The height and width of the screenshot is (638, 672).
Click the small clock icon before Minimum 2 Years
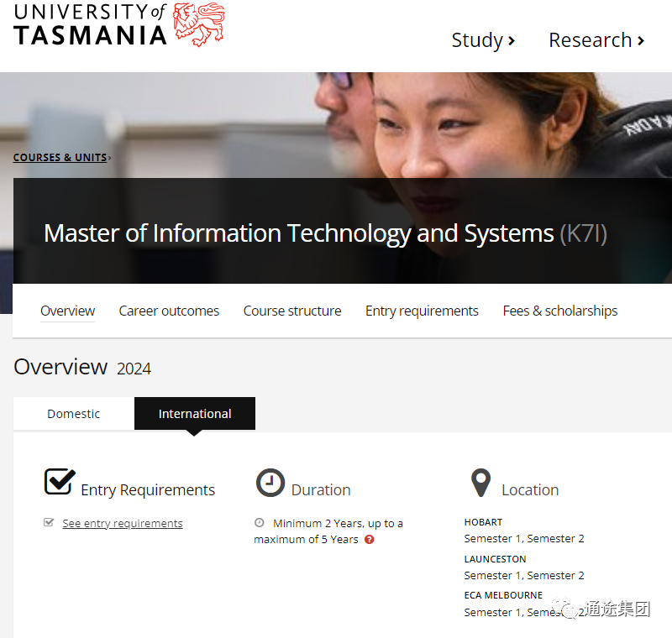tap(260, 522)
